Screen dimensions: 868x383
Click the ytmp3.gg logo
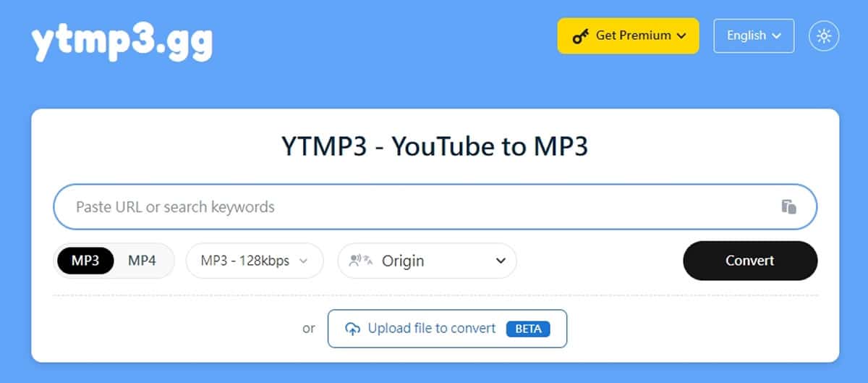pos(122,43)
